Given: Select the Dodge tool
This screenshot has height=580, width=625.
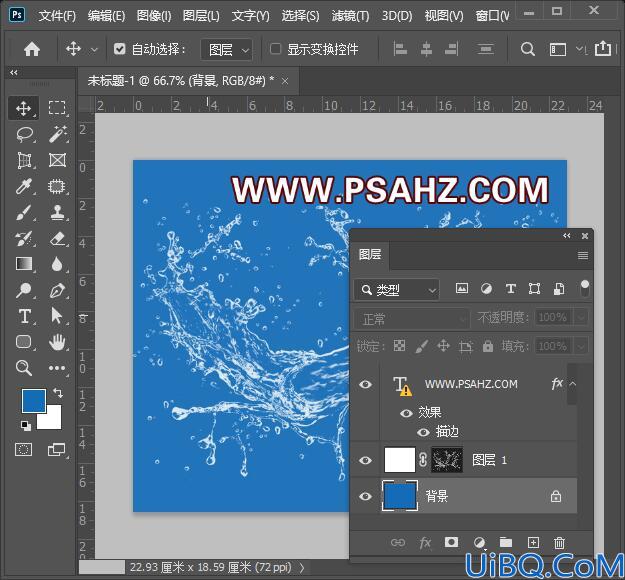Looking at the screenshot, I should coord(24,290).
